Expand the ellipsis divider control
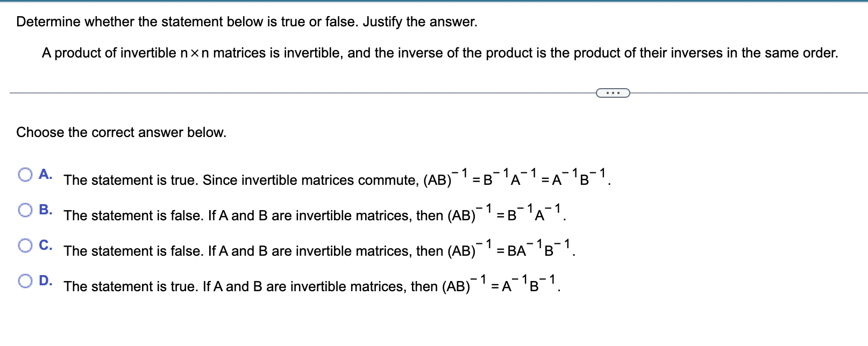Viewport: 868px width, 346px height. (613, 93)
